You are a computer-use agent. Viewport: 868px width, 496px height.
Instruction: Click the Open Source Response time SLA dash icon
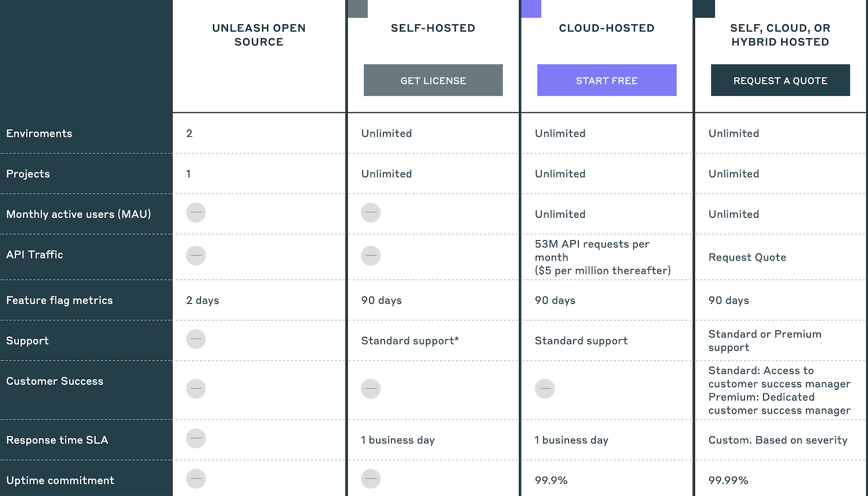coord(196,439)
